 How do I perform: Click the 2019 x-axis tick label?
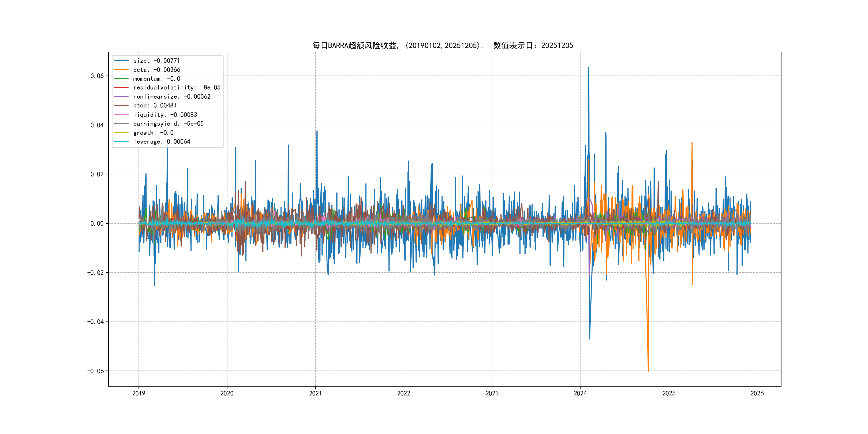139,393
